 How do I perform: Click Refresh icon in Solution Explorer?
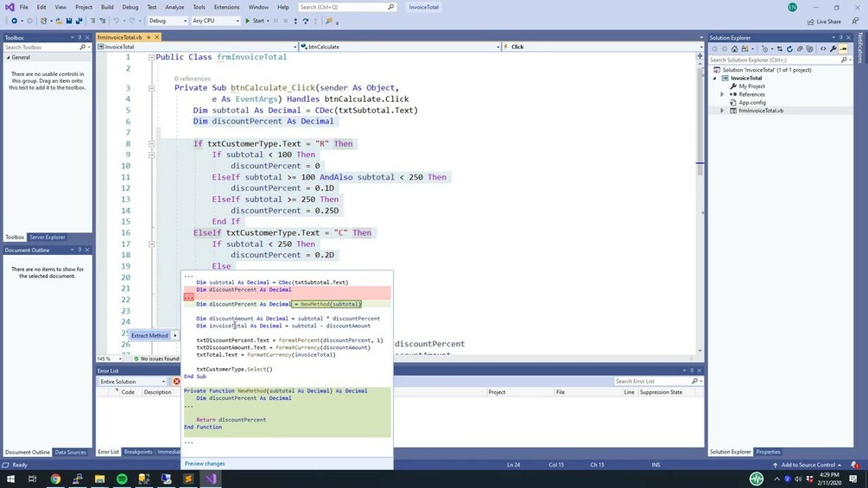(x=789, y=48)
